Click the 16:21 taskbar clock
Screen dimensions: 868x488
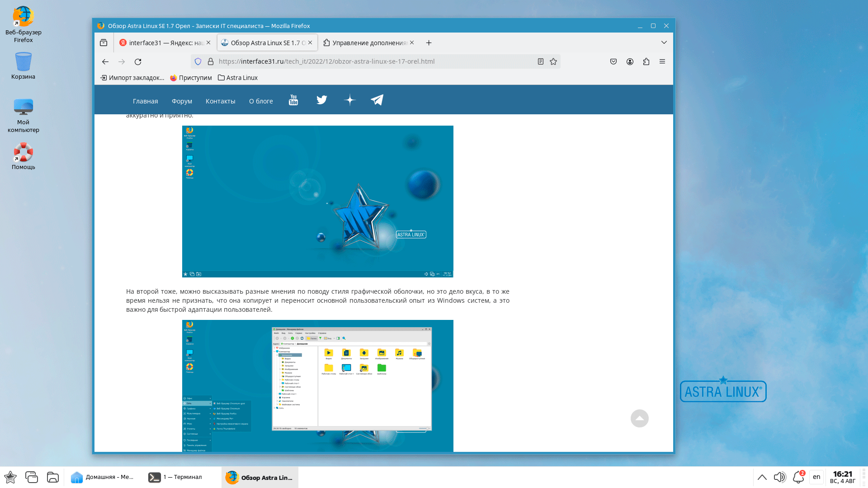(x=843, y=477)
